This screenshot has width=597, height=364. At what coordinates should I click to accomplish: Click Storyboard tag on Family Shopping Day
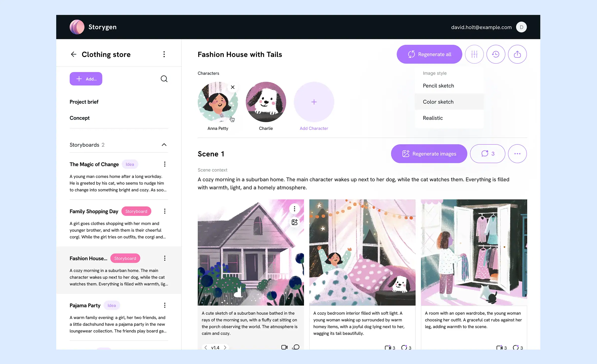[136, 211]
